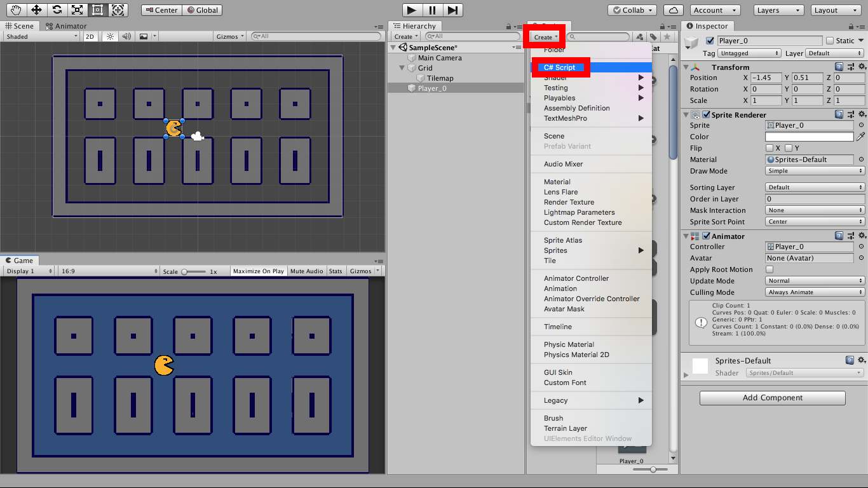Viewport: 868px width, 488px height.
Task: Open Draw Mode dropdown
Action: coord(815,171)
